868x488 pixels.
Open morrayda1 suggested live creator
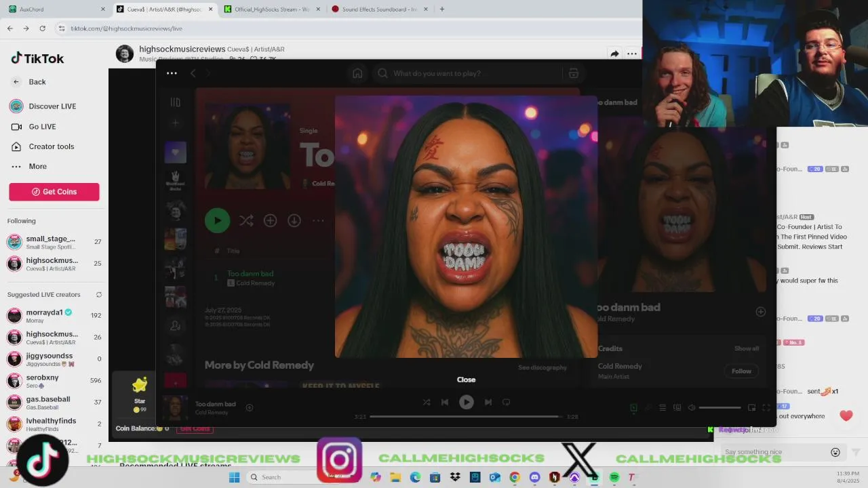54,315
